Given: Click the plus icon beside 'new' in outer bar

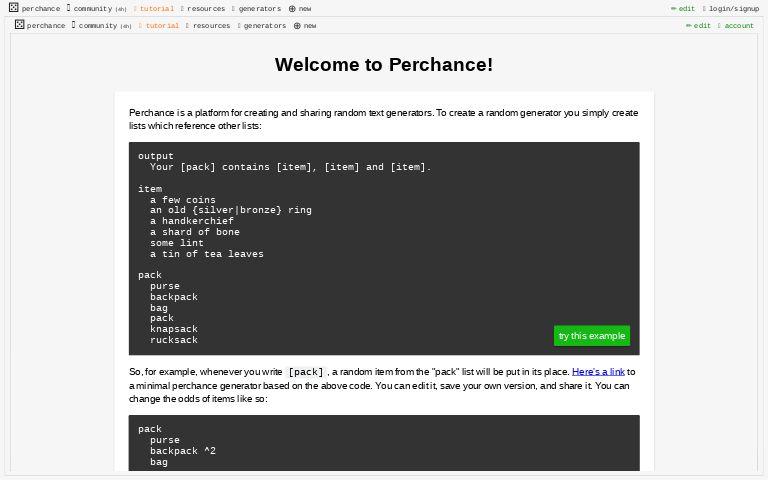Looking at the screenshot, I should pyautogui.click(x=292, y=9).
